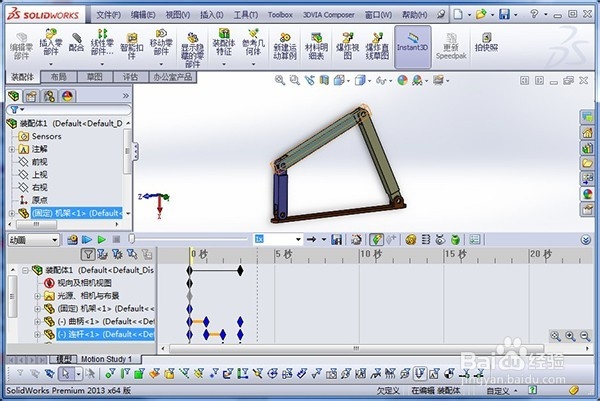This screenshot has width=600, height=401.
Task: Click the Stop playback button
Action: [x=116, y=240]
